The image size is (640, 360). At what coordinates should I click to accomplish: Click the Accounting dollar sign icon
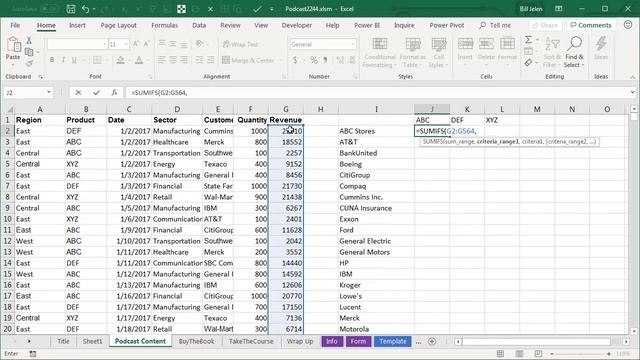click(295, 60)
